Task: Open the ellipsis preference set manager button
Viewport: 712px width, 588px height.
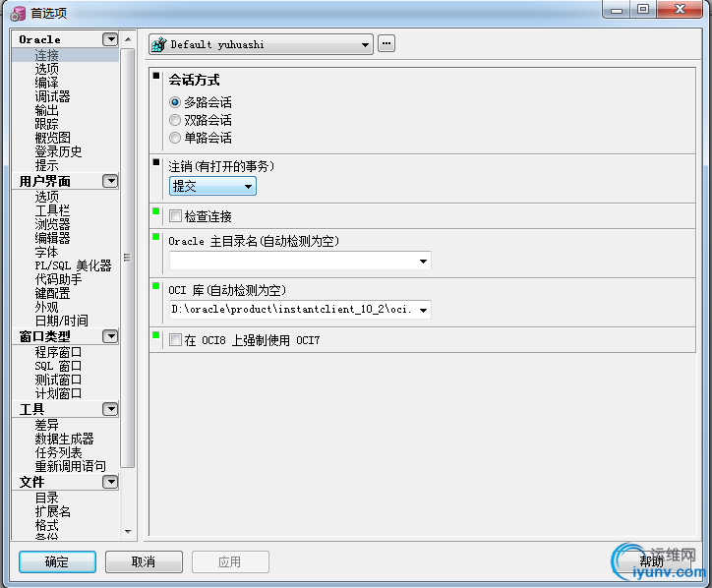Action: (x=386, y=43)
